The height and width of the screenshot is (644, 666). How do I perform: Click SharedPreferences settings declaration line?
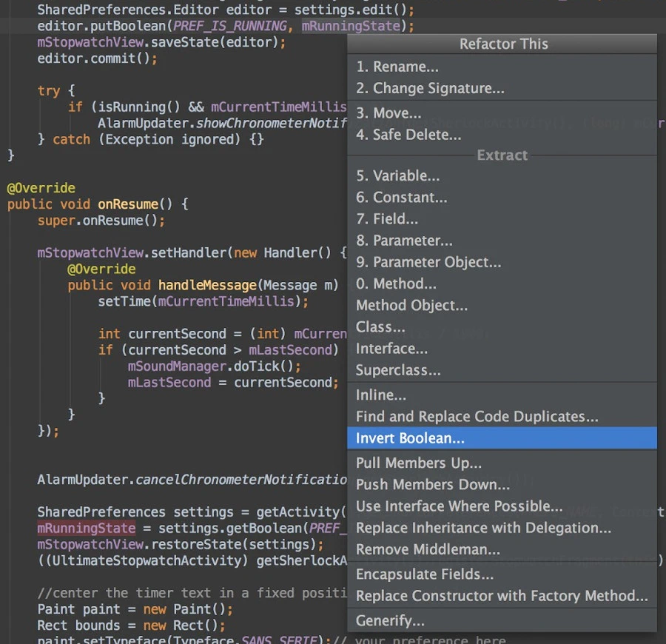click(x=192, y=512)
